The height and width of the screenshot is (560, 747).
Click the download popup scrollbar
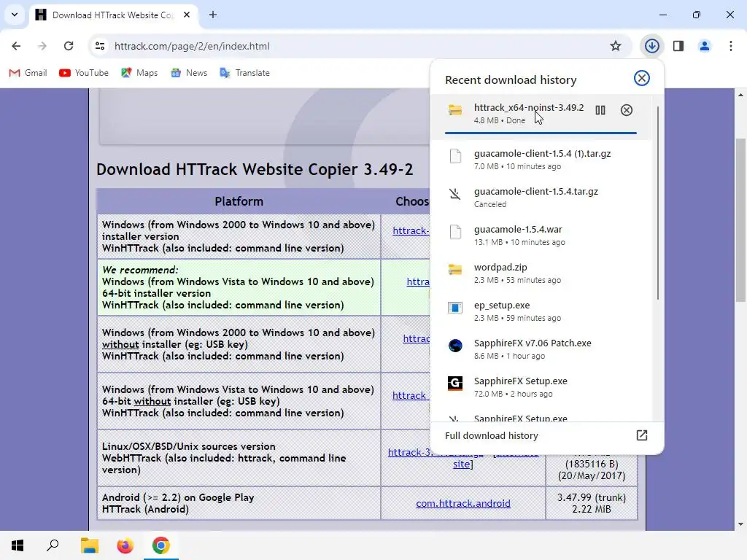658,204
